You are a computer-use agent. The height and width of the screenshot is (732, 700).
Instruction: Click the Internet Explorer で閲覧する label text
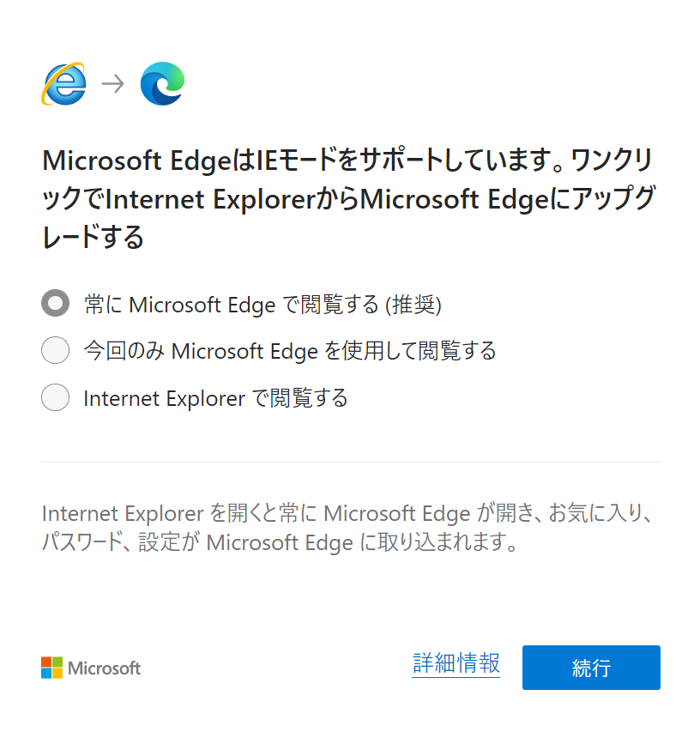pos(215,397)
